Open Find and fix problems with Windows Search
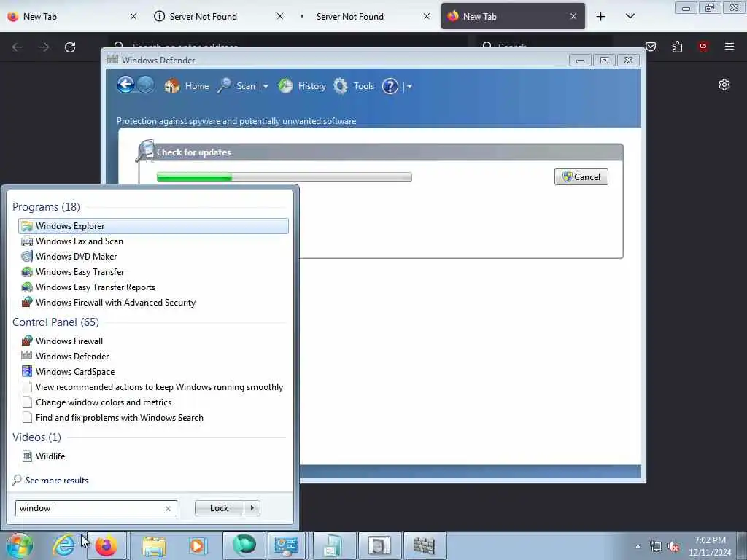The width and height of the screenshot is (747, 560). pos(153,418)
